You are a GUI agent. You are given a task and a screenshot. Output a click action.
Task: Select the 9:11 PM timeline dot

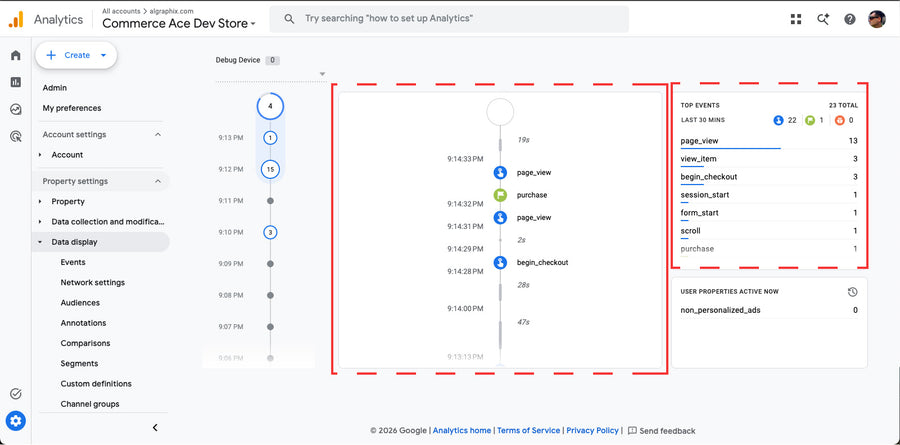coord(270,201)
